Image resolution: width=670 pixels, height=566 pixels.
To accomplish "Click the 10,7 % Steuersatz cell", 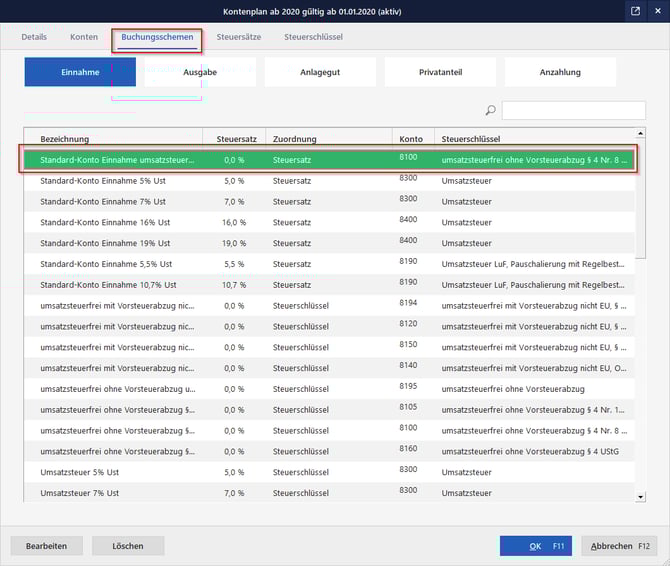I will coord(234,285).
